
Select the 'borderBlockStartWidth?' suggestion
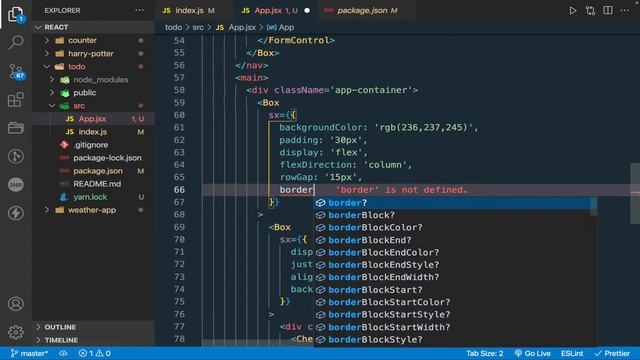pos(452,327)
